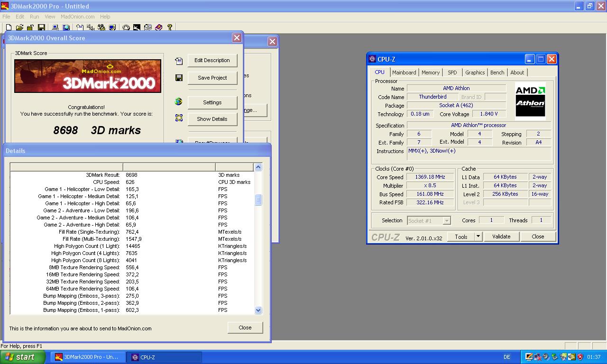Click the Save floppy-disk toolbar icon
Image resolution: width=607 pixels, height=364 pixels.
(41, 27)
